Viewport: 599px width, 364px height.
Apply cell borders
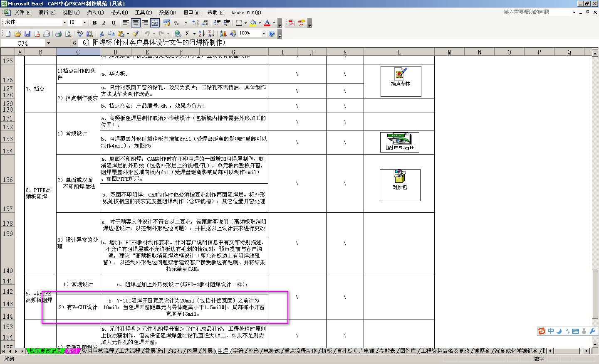[x=239, y=23]
